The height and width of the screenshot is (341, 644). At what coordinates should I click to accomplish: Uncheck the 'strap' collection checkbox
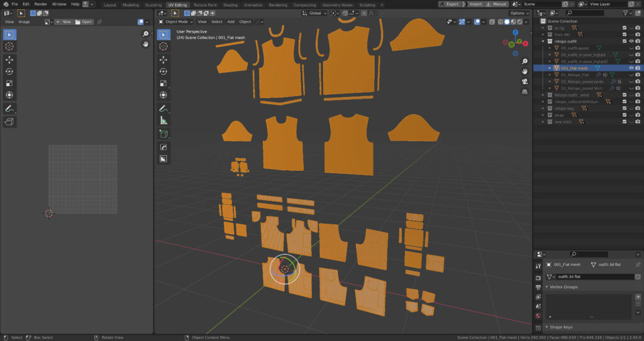[624, 115]
